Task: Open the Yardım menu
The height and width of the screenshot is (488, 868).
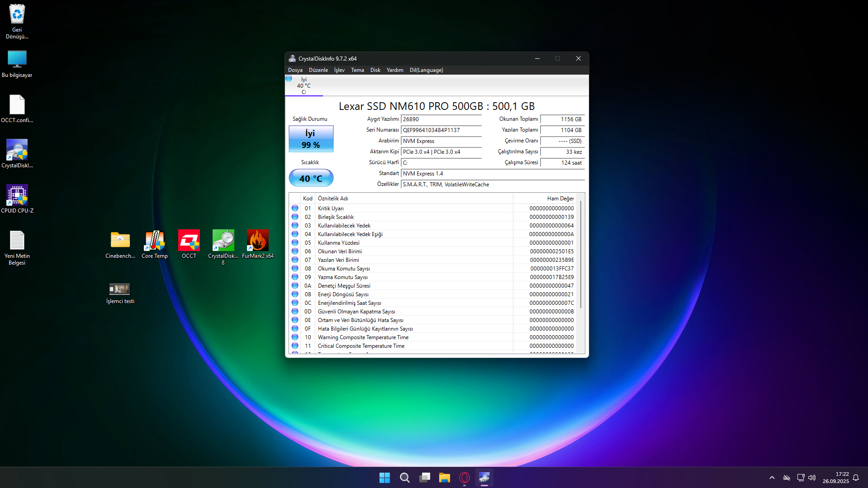Action: 395,70
